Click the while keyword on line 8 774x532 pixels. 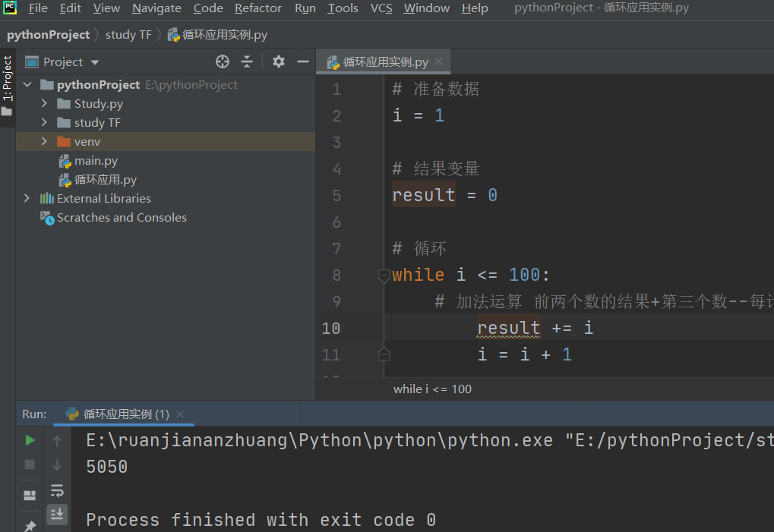pyautogui.click(x=418, y=275)
